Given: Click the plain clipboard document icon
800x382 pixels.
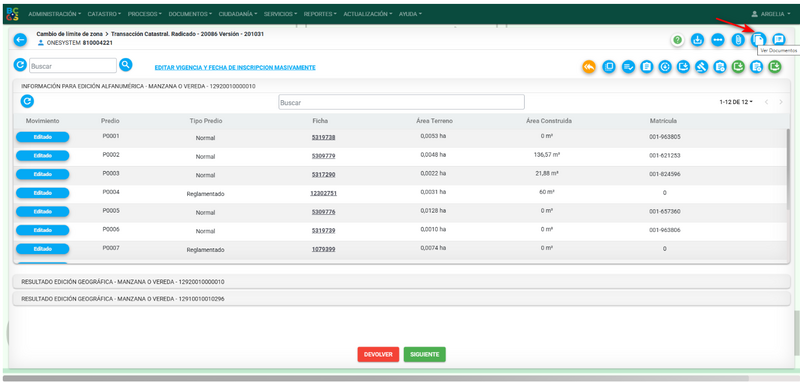Looking at the screenshot, I should [x=646, y=66].
